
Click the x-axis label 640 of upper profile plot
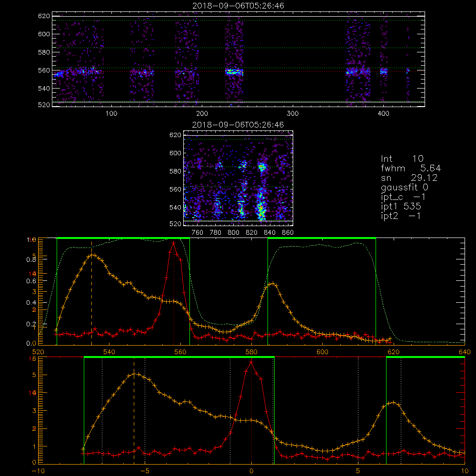click(x=465, y=352)
